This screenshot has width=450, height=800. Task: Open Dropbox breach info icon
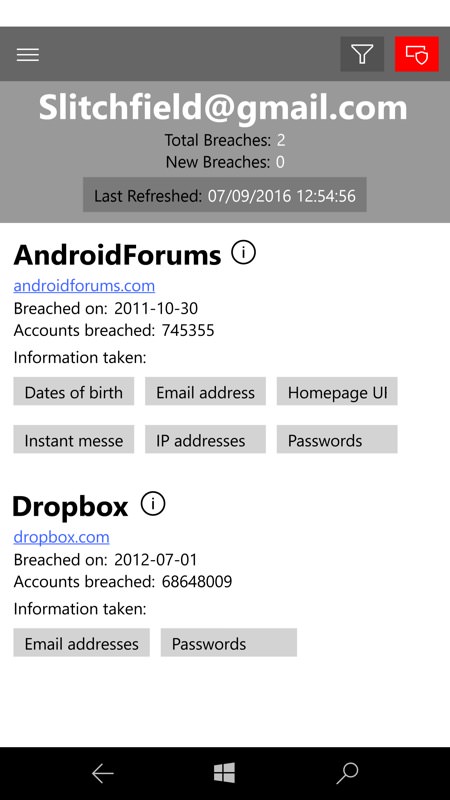tap(153, 504)
